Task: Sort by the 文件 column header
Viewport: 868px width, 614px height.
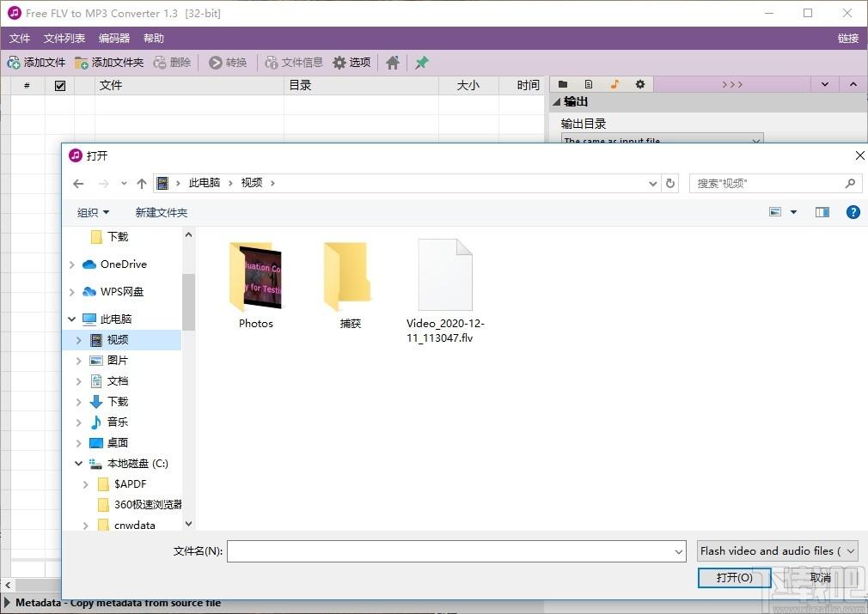Action: [189, 86]
